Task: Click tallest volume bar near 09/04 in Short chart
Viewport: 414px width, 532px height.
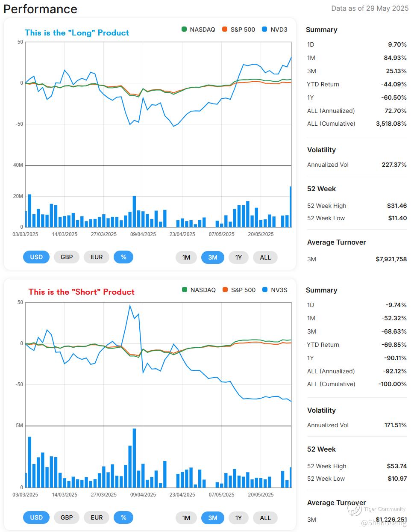Action: click(x=134, y=458)
